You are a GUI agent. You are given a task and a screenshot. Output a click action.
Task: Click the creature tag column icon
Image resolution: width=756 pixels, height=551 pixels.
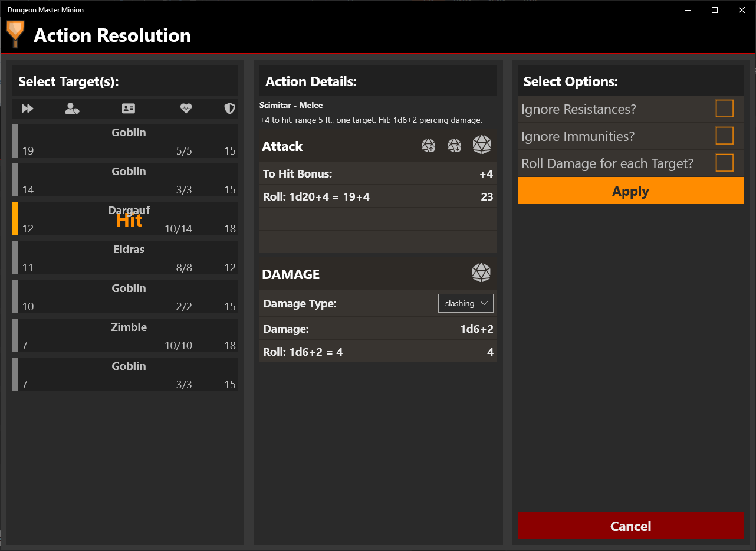click(x=73, y=109)
